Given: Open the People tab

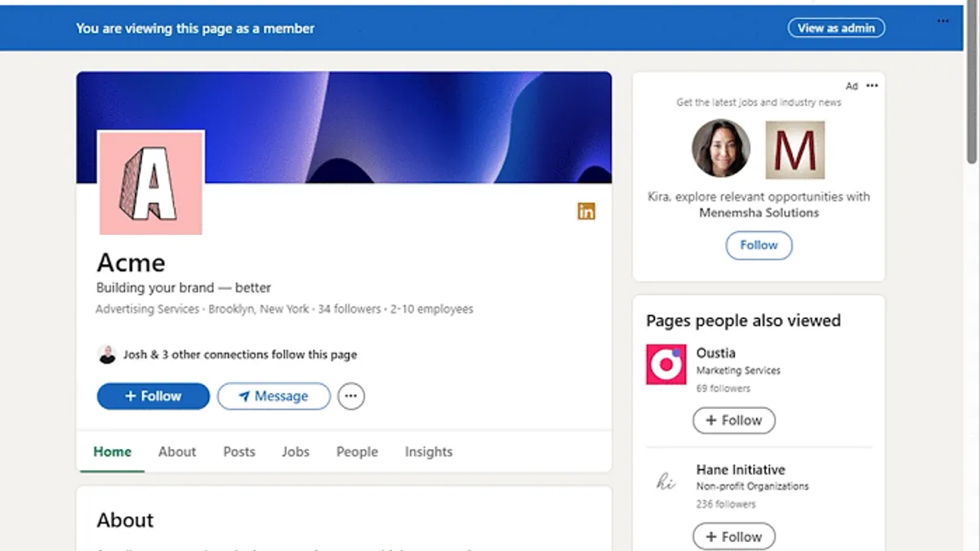Looking at the screenshot, I should 357,451.
